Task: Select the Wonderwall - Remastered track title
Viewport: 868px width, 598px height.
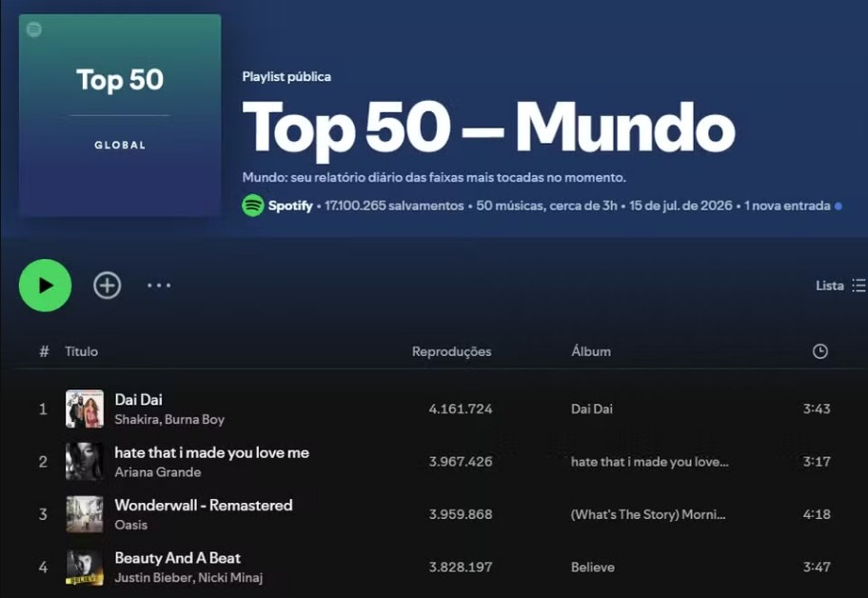Action: [x=203, y=505]
